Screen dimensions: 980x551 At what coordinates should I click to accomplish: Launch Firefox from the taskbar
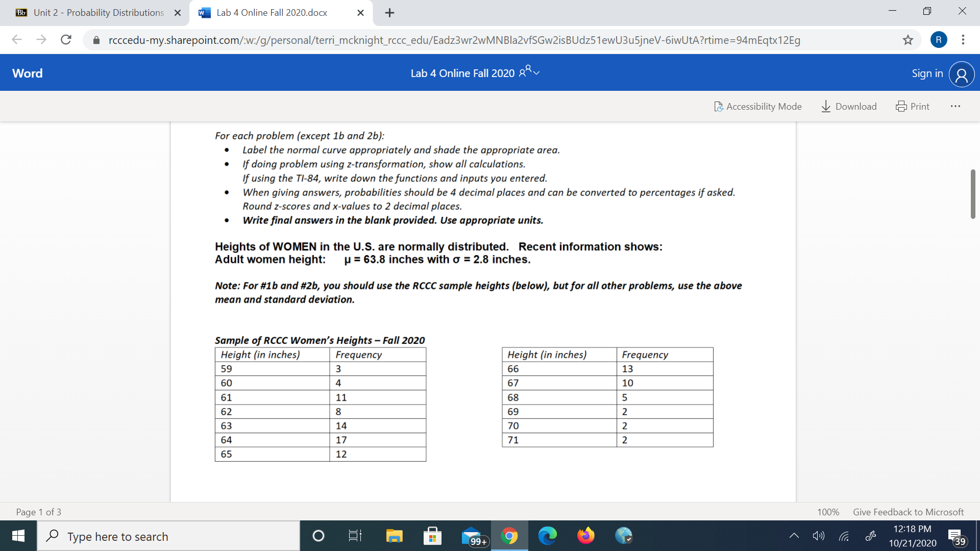[x=586, y=536]
